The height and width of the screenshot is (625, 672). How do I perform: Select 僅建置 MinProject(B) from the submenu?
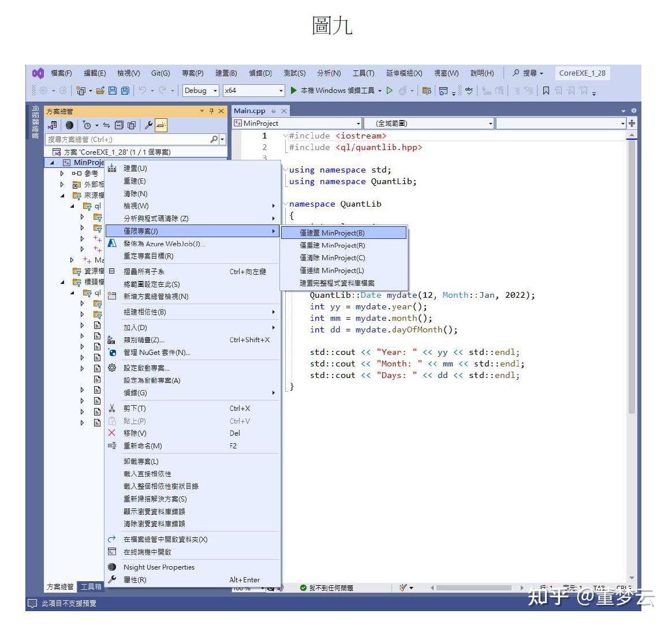click(332, 233)
